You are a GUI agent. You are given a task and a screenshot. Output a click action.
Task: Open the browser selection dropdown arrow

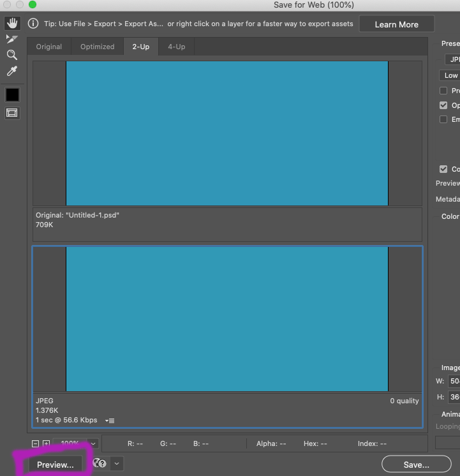pos(117,463)
